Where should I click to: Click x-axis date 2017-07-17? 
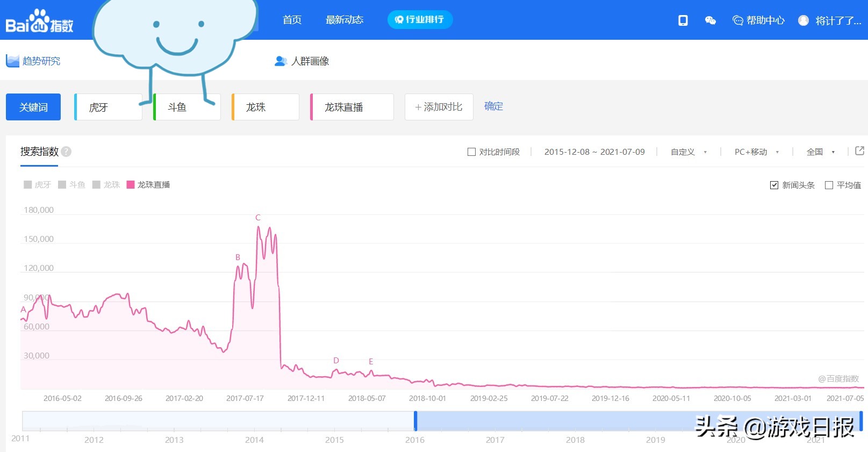(245, 398)
